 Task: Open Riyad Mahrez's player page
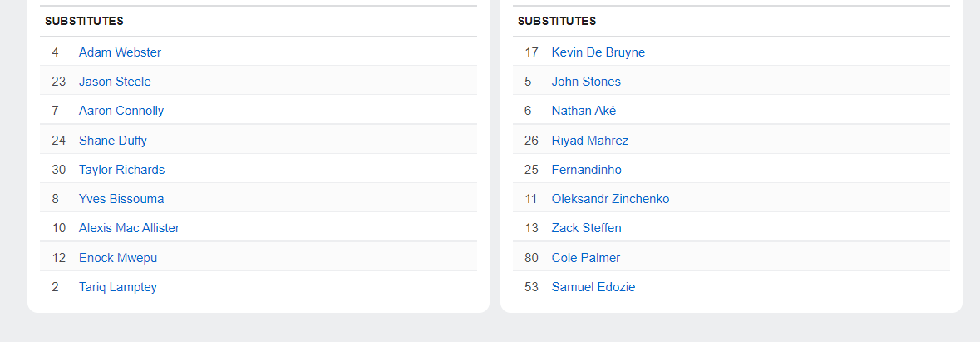589,141
